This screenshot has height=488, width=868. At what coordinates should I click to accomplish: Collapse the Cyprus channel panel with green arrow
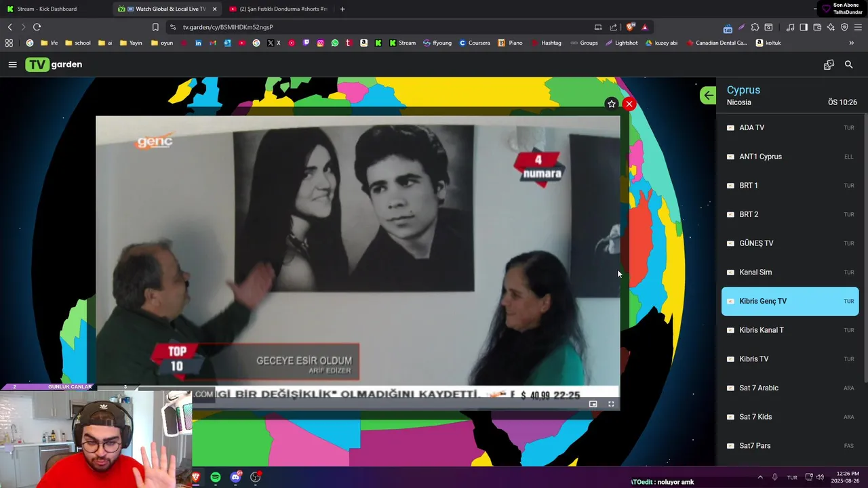tap(708, 96)
